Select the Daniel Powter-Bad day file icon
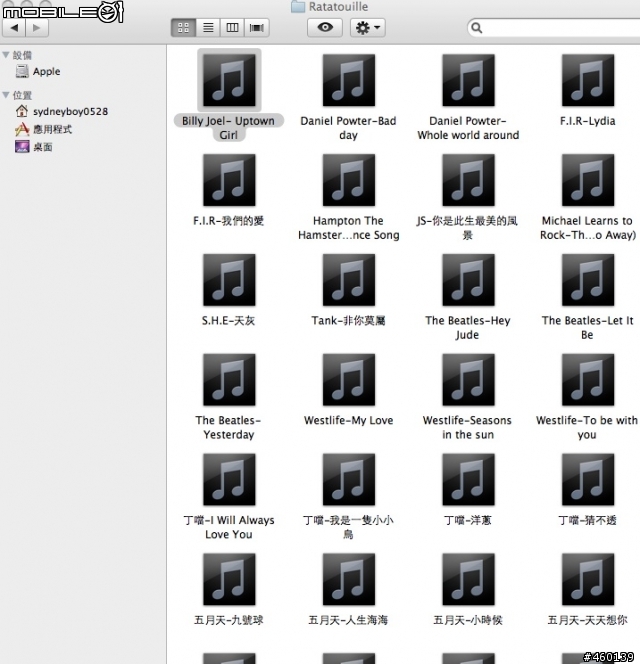The image size is (640, 665). tap(349, 80)
